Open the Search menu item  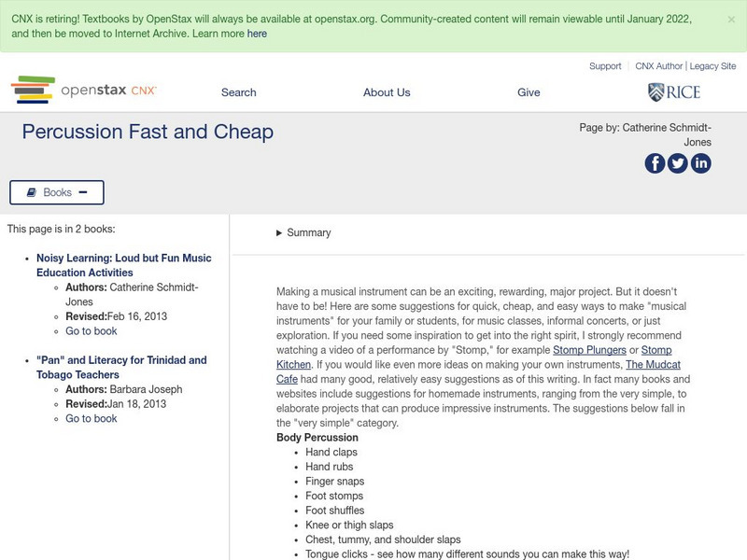[x=238, y=92]
